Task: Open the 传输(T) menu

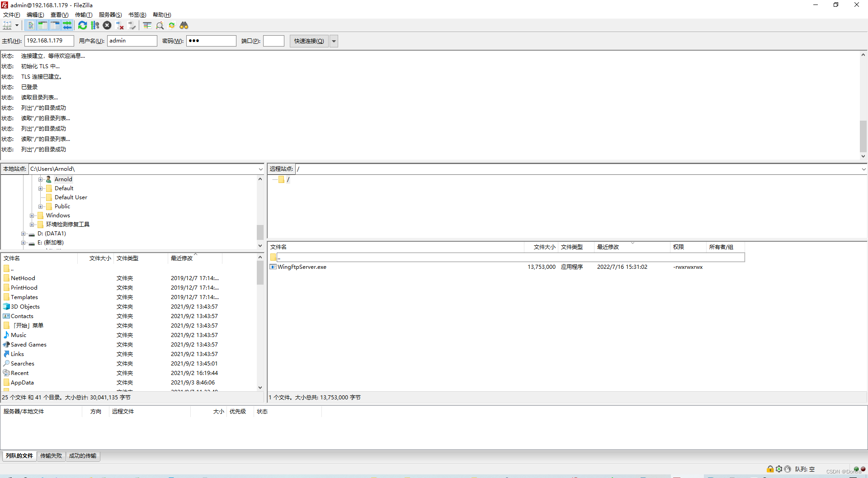Action: point(84,15)
